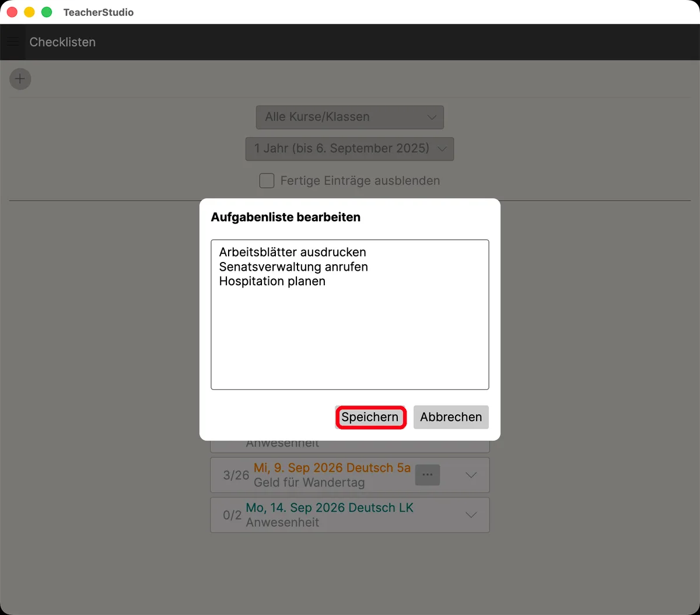Click the "Checklisten" header title
The image size is (700, 615).
coord(62,42)
